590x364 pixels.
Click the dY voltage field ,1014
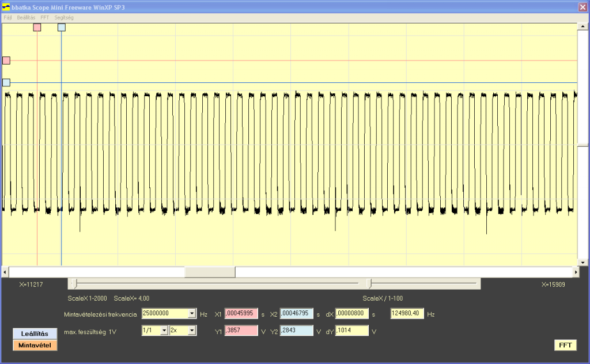coord(352,331)
